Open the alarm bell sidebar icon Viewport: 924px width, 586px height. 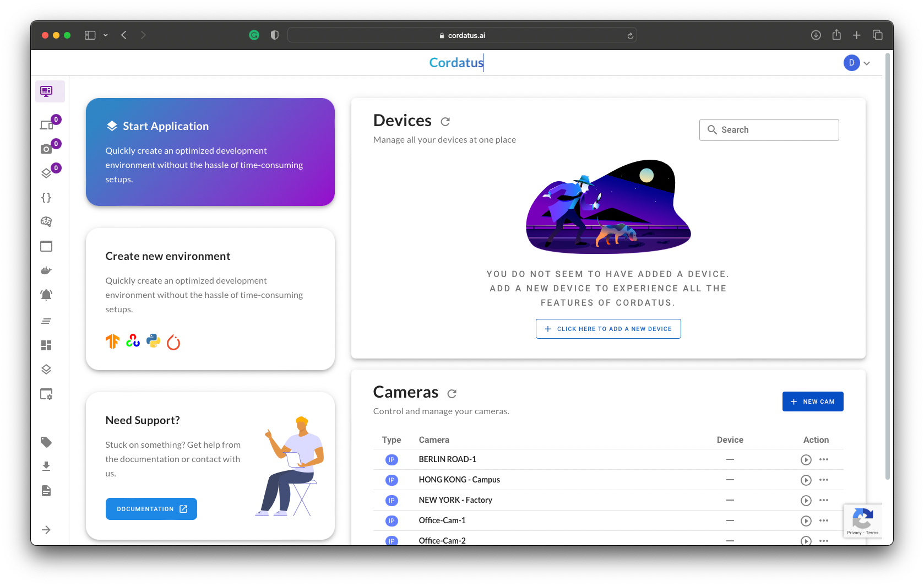46,295
